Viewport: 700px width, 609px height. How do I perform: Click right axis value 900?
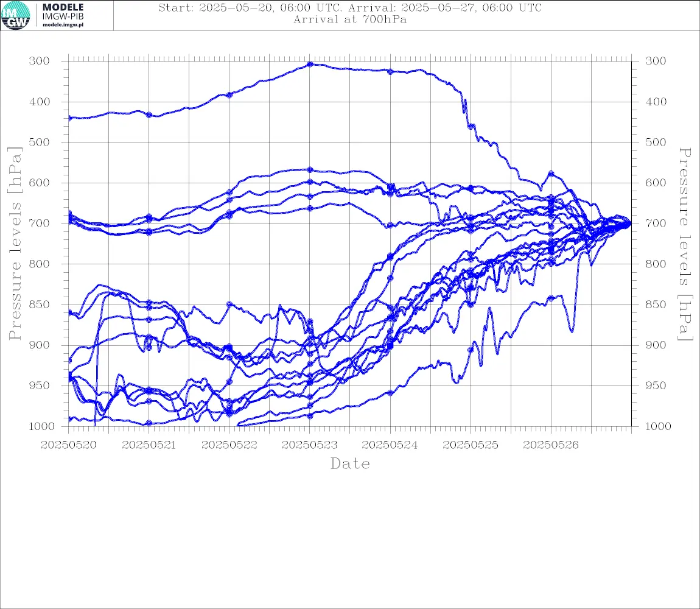coord(656,345)
